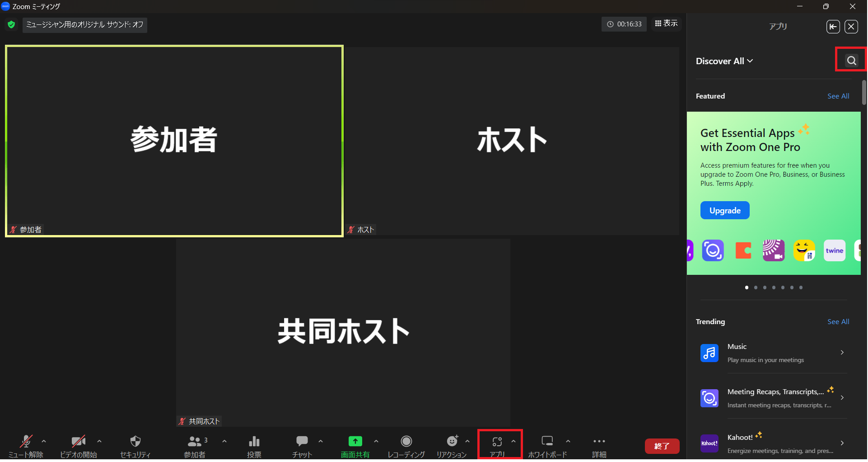Click the Recording (レコーディング) icon
The height and width of the screenshot is (462, 868).
[x=406, y=442]
